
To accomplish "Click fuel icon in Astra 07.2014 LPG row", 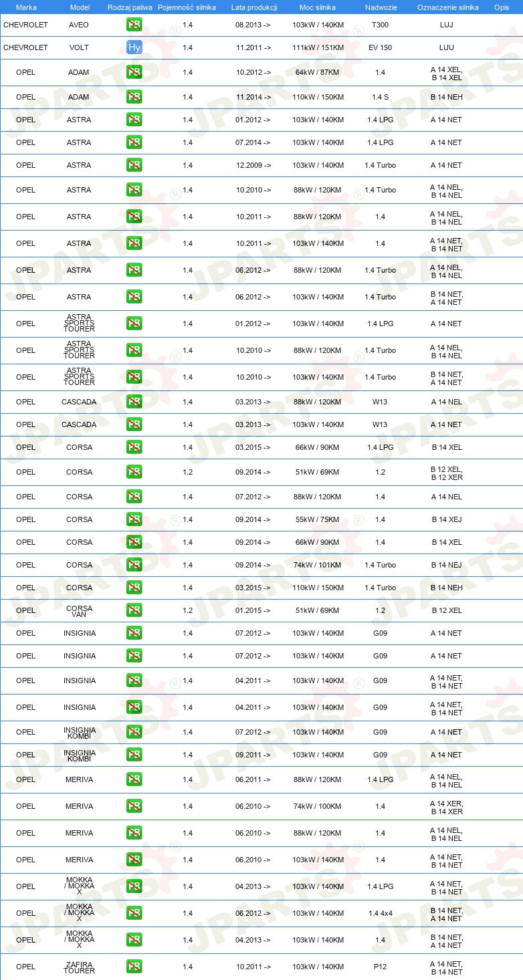I will [134, 142].
